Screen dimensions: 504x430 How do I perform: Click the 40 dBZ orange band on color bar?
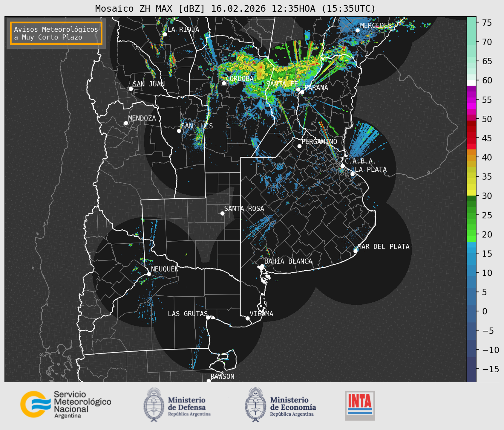pos(471,157)
